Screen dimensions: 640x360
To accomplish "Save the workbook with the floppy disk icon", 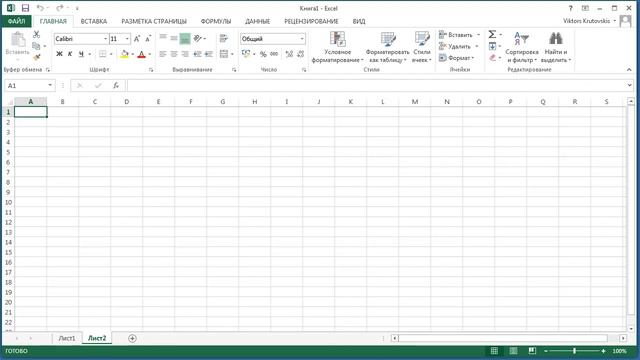I will [25, 8].
